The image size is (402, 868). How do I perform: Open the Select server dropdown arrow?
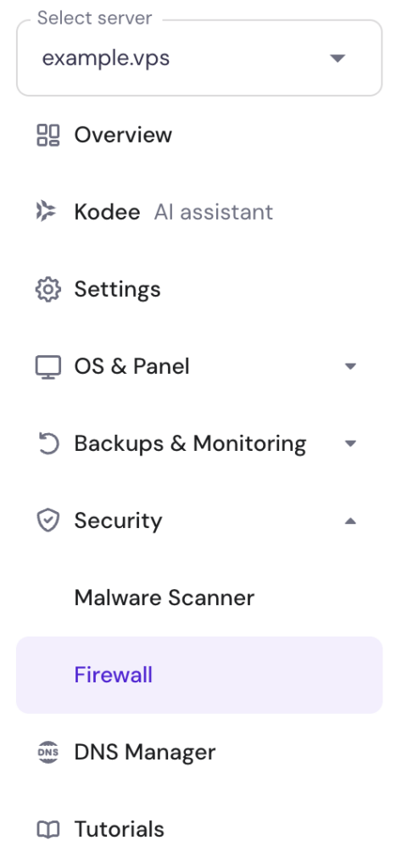[338, 58]
